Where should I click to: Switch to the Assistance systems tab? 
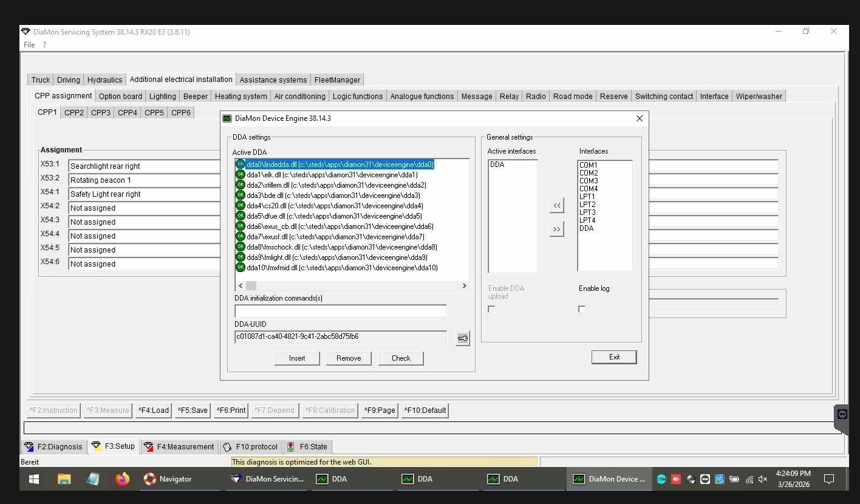(273, 80)
